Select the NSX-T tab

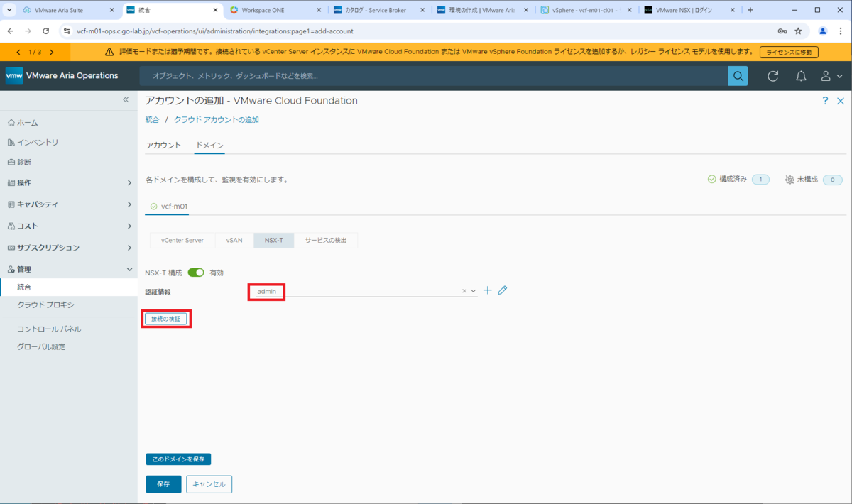(274, 240)
